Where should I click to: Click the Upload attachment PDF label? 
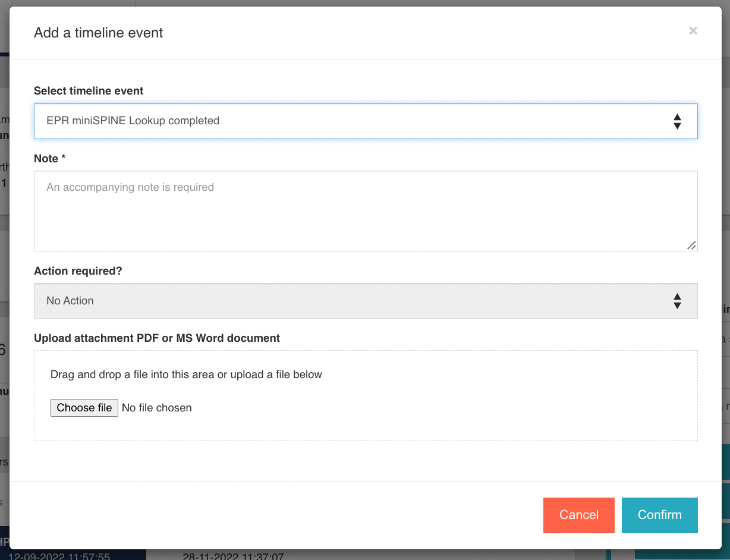coord(157,338)
